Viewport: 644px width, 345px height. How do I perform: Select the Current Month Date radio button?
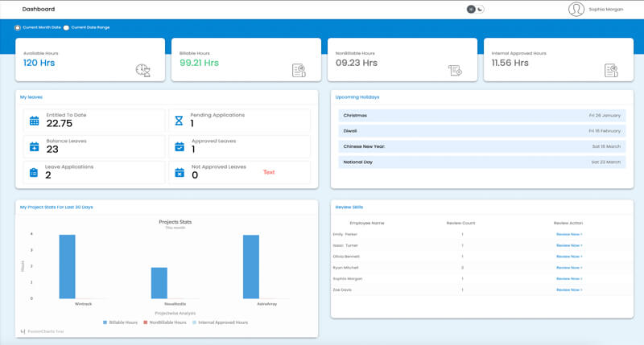[x=18, y=27]
